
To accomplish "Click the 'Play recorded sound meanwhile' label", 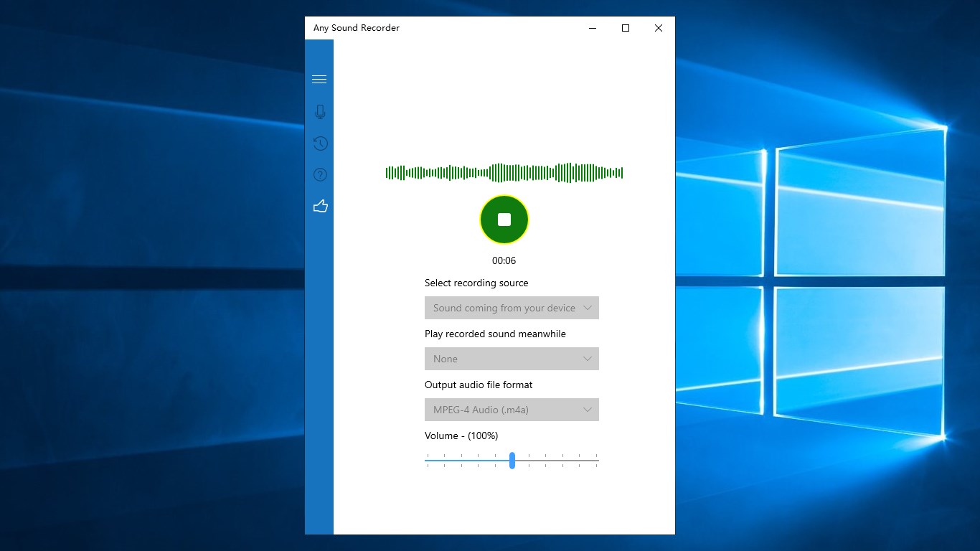I will (x=495, y=334).
